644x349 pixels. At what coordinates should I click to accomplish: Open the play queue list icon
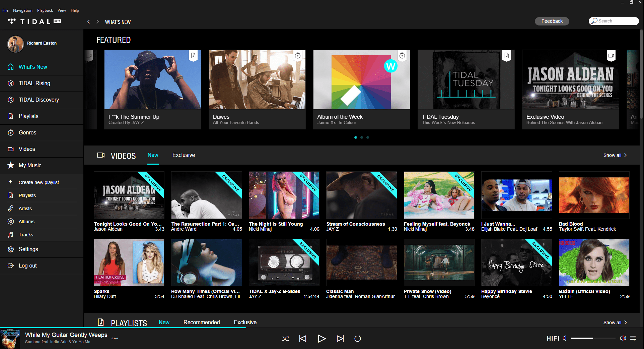(x=633, y=338)
